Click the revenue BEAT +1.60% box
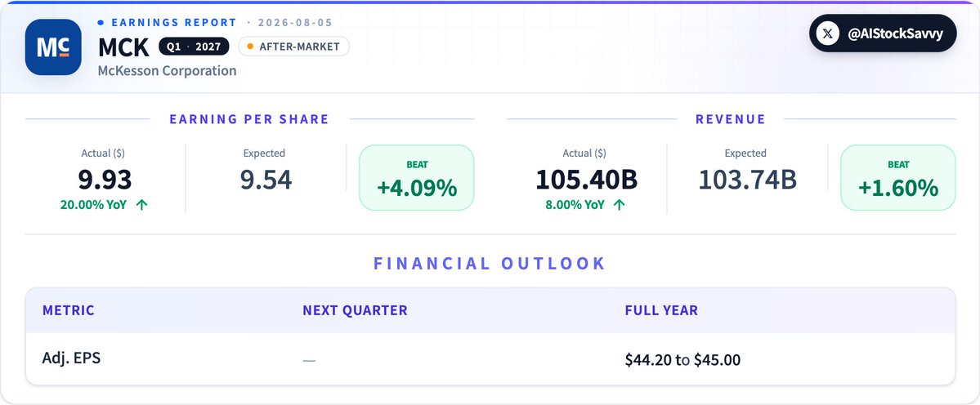The width and height of the screenshot is (980, 405). pos(898,178)
